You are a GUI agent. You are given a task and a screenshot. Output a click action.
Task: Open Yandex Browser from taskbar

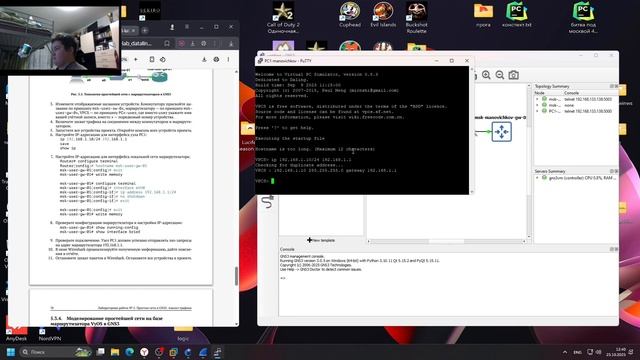144,352
